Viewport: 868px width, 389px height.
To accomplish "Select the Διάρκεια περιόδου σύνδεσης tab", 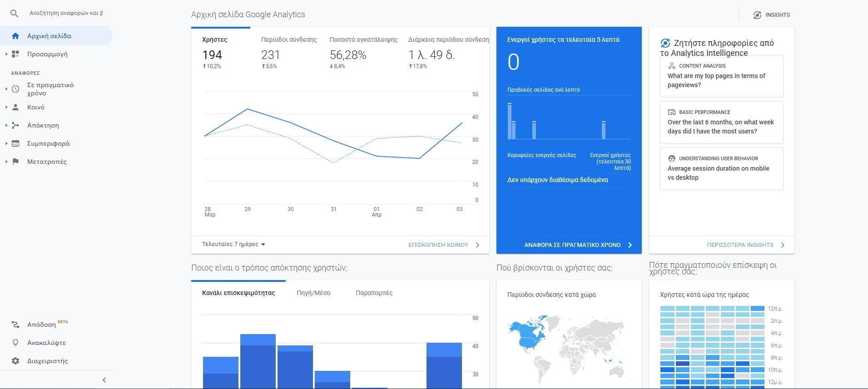I will pos(448,52).
